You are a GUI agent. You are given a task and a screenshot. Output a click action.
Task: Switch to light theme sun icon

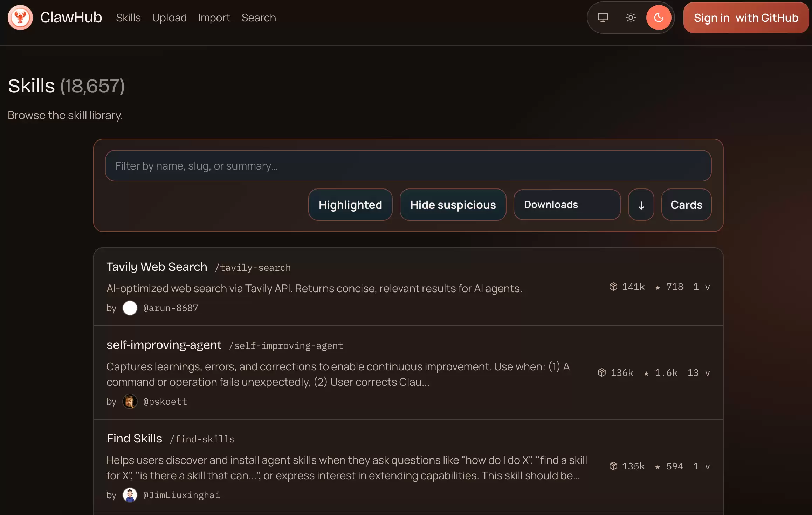[x=631, y=18]
